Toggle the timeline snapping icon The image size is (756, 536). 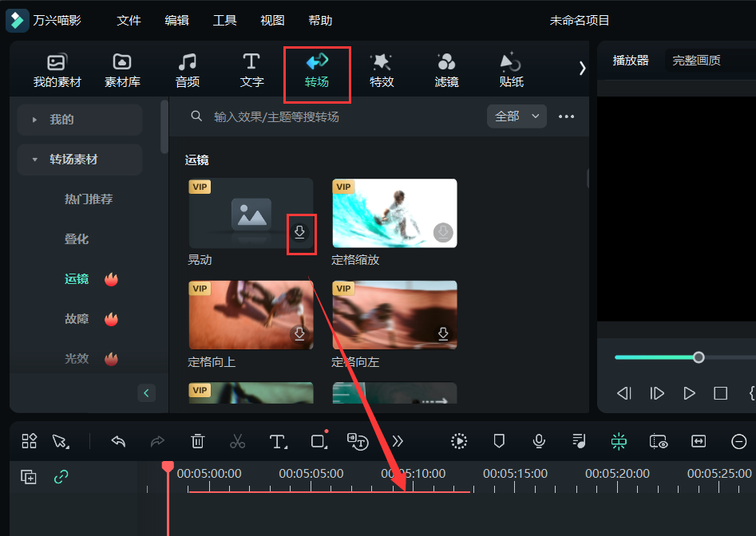coord(619,441)
